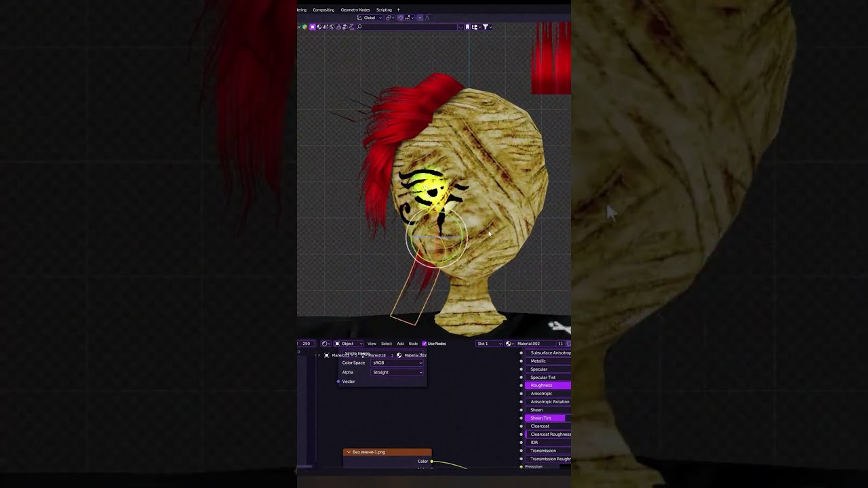Adjust the Sheen Tint slider
The image size is (868, 488).
click(x=549, y=418)
